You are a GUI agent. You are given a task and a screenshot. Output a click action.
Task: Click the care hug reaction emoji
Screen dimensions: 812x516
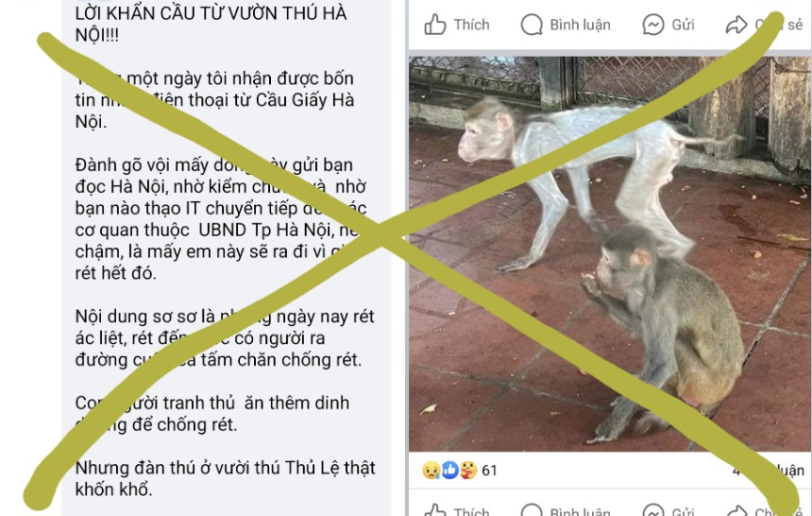tap(468, 471)
